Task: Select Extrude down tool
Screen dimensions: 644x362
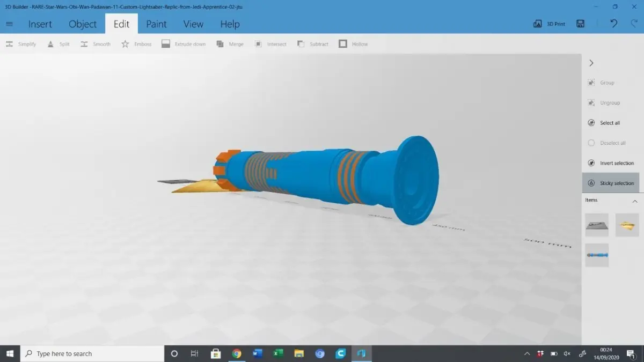Action: point(184,44)
